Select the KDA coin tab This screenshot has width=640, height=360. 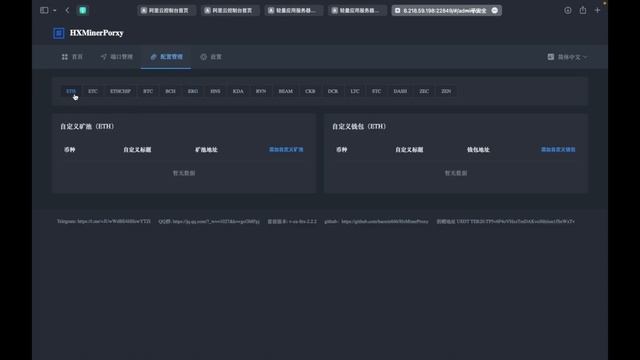(x=238, y=91)
